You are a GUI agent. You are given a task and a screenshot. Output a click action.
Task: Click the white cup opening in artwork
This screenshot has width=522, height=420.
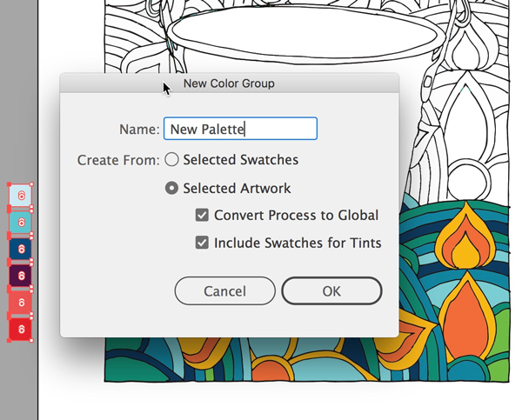304,33
